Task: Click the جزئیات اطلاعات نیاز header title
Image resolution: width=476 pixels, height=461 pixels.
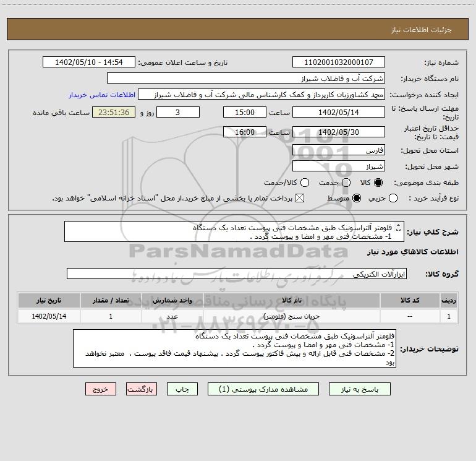Action: click(421, 30)
